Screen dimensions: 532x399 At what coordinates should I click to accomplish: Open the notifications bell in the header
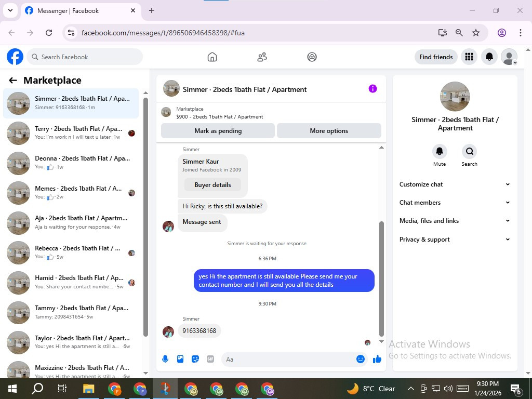click(489, 57)
